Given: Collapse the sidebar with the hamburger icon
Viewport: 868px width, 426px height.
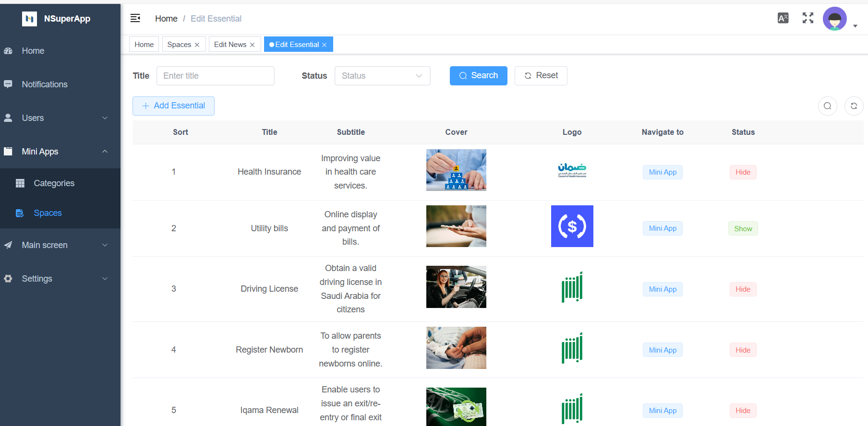Looking at the screenshot, I should (135, 18).
